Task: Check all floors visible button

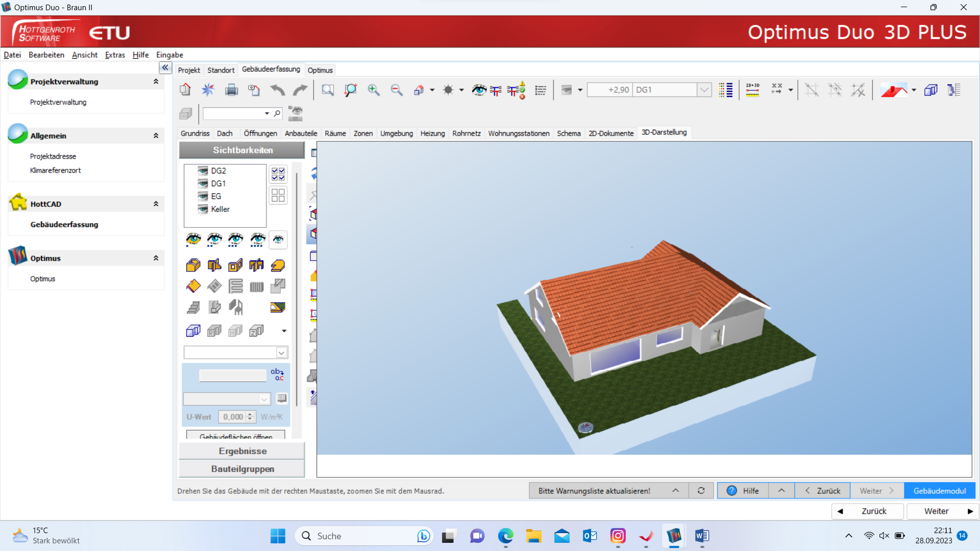Action: [x=278, y=174]
